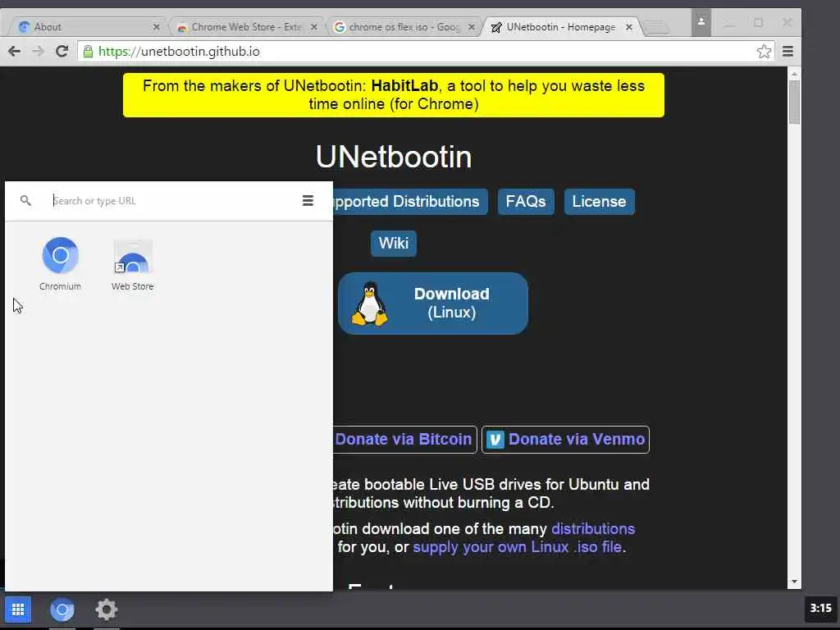
Task: Reload the UNetbootin page
Action: (62, 52)
